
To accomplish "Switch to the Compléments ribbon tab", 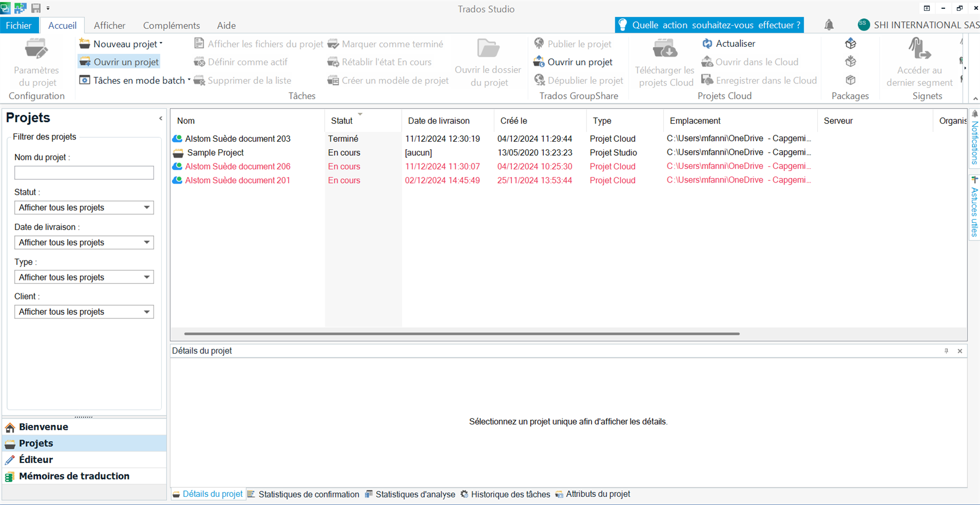I will click(171, 25).
